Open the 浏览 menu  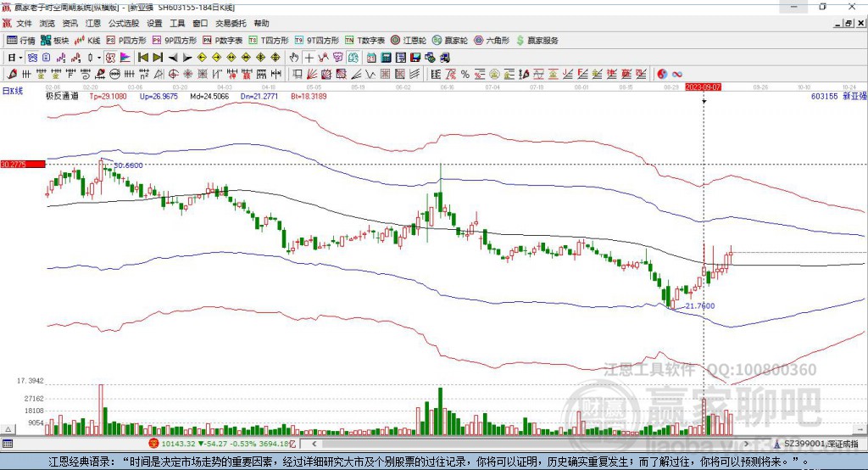click(x=47, y=23)
